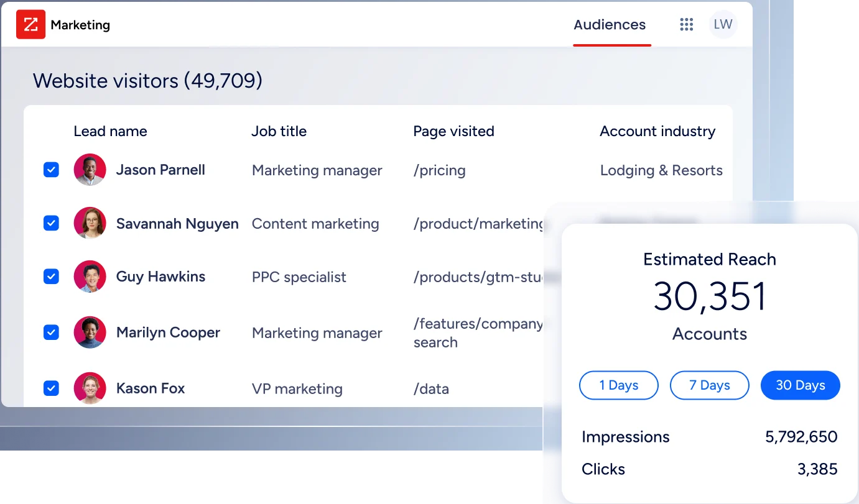Click the 3,385 clicks value
This screenshot has width=859, height=504.
[817, 469]
